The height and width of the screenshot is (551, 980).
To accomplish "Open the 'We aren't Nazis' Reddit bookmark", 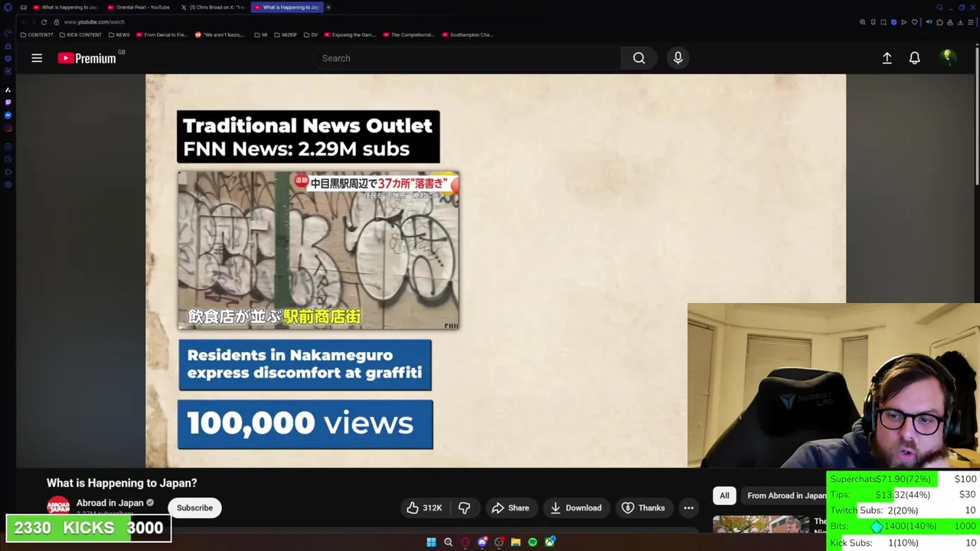I will pyautogui.click(x=220, y=34).
